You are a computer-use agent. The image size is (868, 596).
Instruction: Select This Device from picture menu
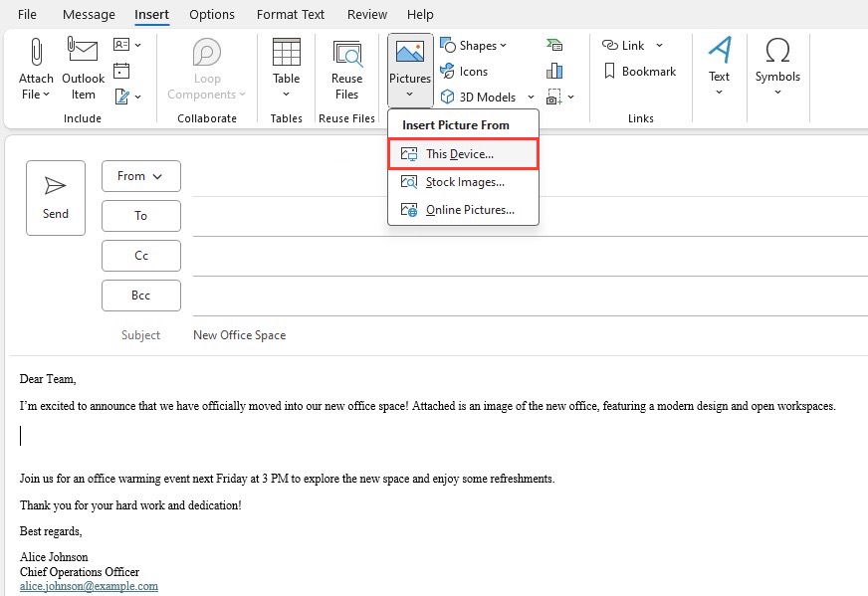coord(463,154)
